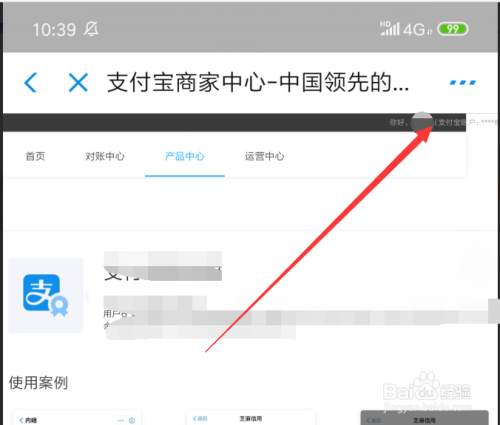500x425 pixels.
Task: Click the Alipay product logo thumbnail
Action: (46, 295)
